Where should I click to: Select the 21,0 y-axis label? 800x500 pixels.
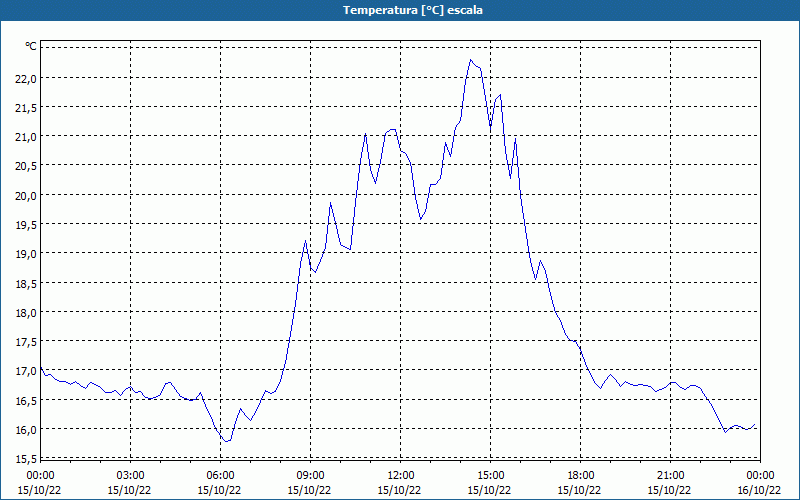click(25, 136)
